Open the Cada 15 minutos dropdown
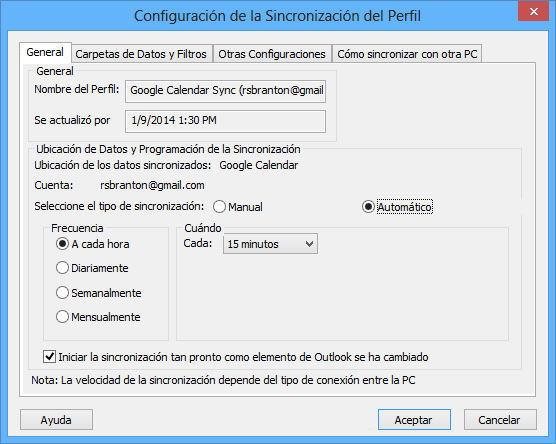This screenshot has height=444, width=556. (x=270, y=244)
